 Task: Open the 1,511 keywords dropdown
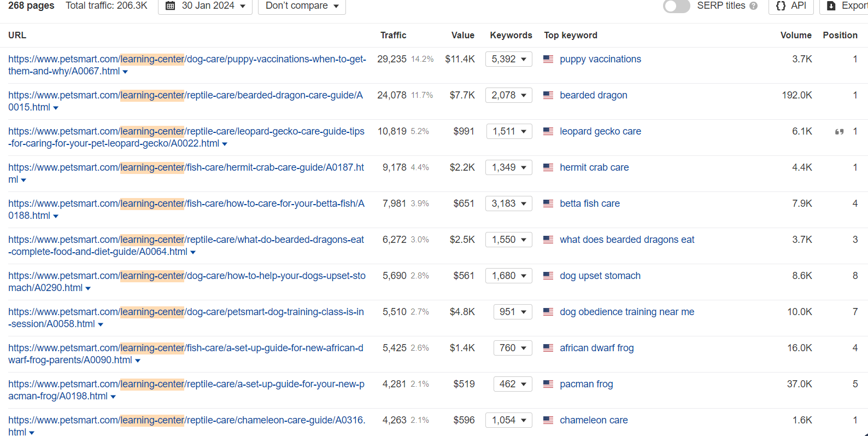coord(509,131)
